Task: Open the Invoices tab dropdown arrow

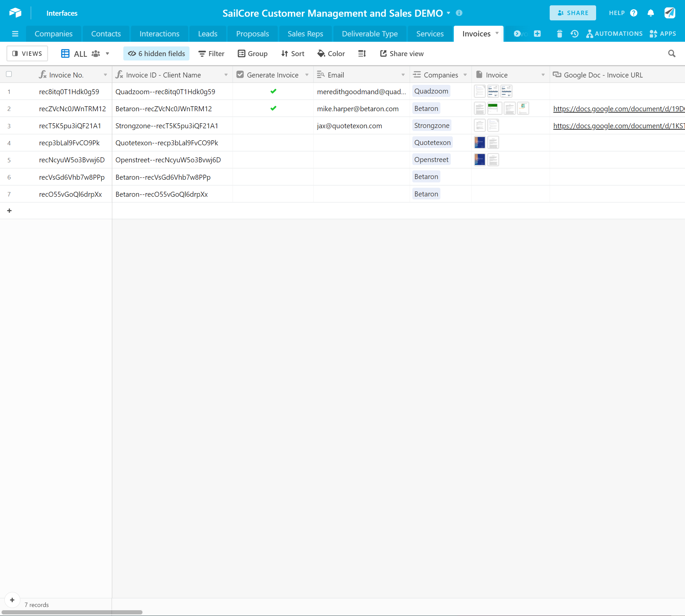Action: [x=497, y=33]
